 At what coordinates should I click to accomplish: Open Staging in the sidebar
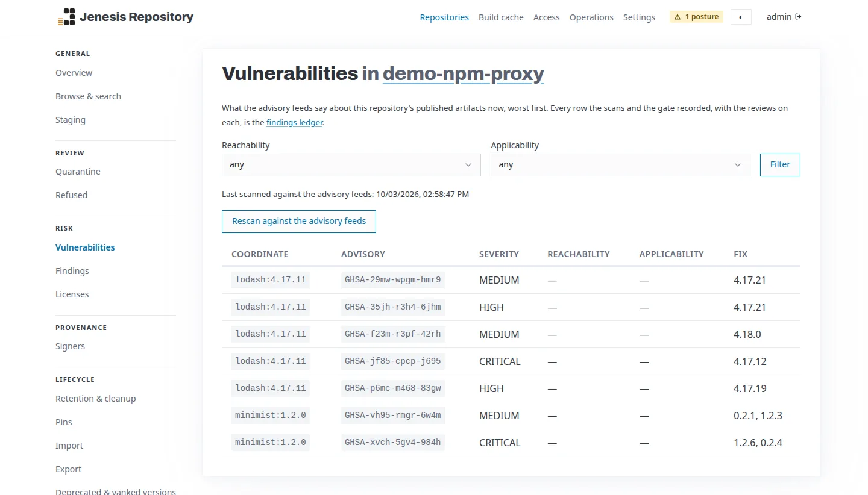[71, 120]
